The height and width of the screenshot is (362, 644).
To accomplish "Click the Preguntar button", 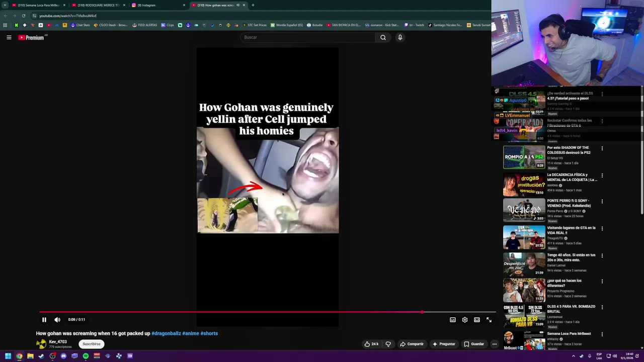I will coord(443,344).
